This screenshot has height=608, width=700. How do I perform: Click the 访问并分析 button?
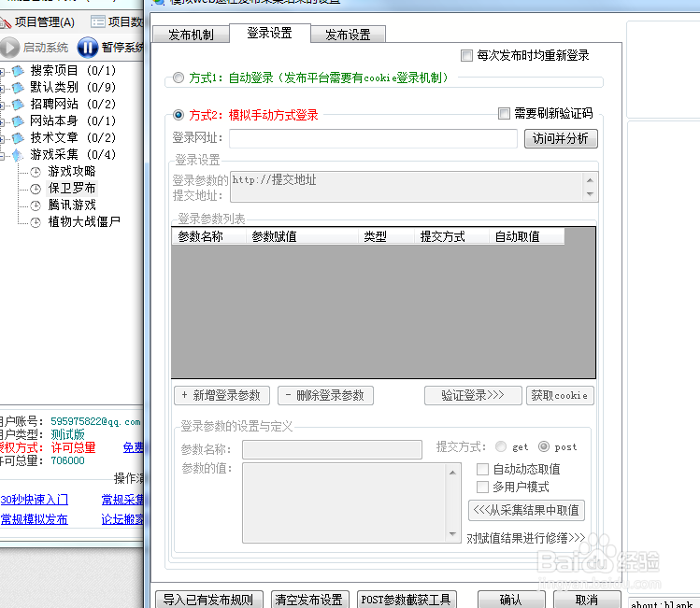point(561,139)
